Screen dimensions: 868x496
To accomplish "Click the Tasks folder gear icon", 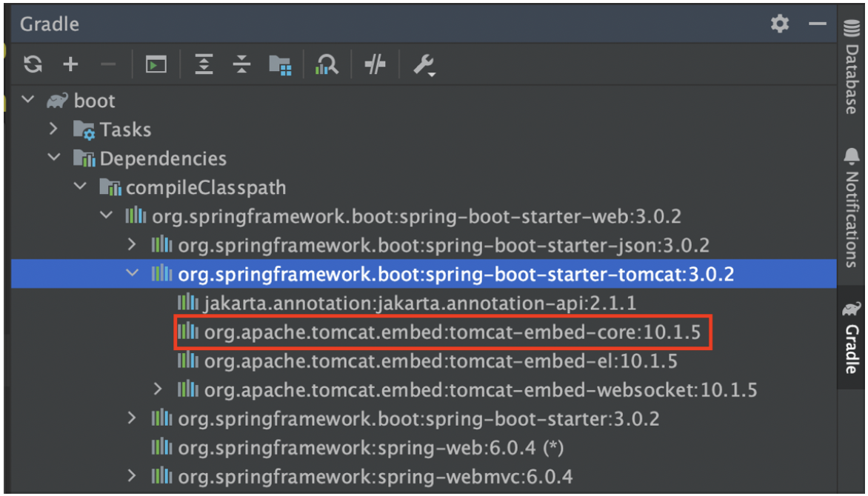I will pyautogui.click(x=84, y=130).
